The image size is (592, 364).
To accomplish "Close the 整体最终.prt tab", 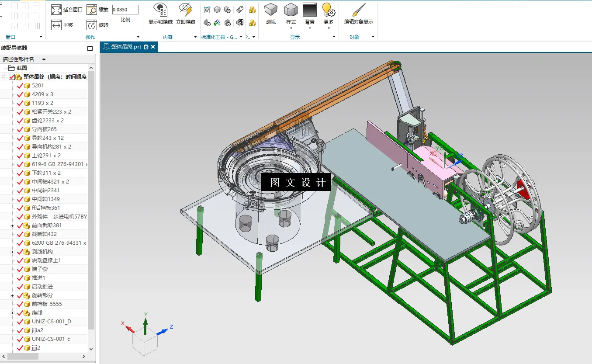I will pos(153,47).
